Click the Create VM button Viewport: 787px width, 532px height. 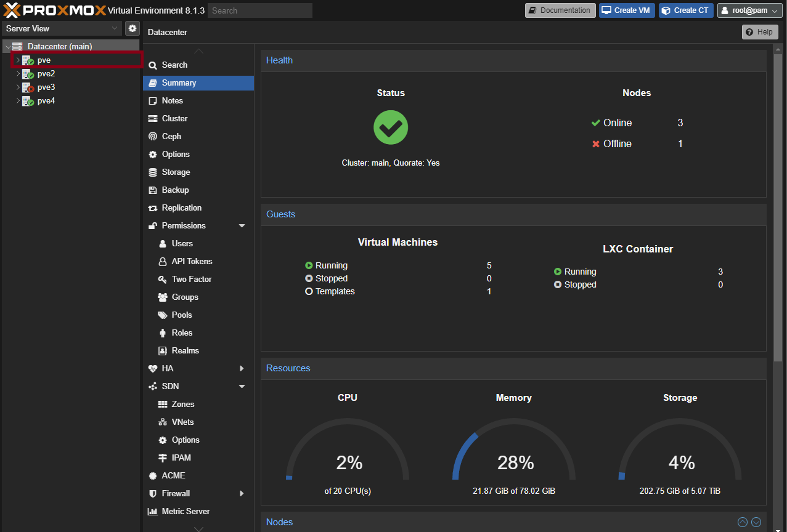point(626,10)
